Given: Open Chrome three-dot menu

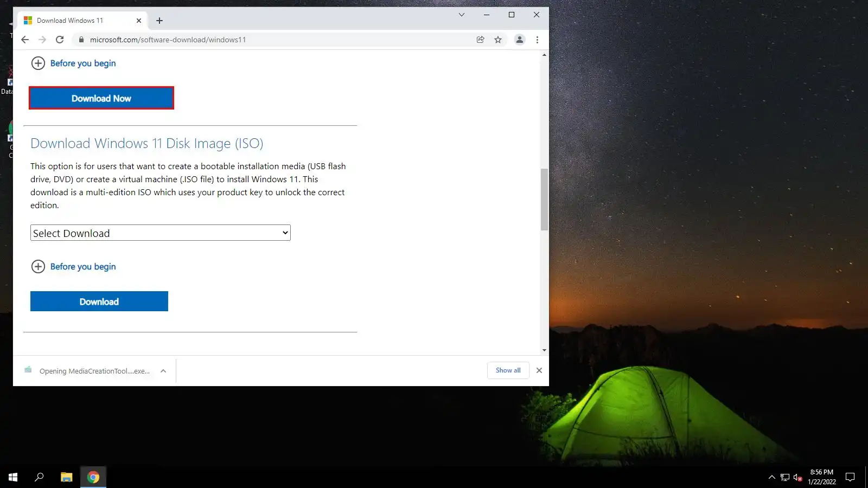Looking at the screenshot, I should 537,40.
